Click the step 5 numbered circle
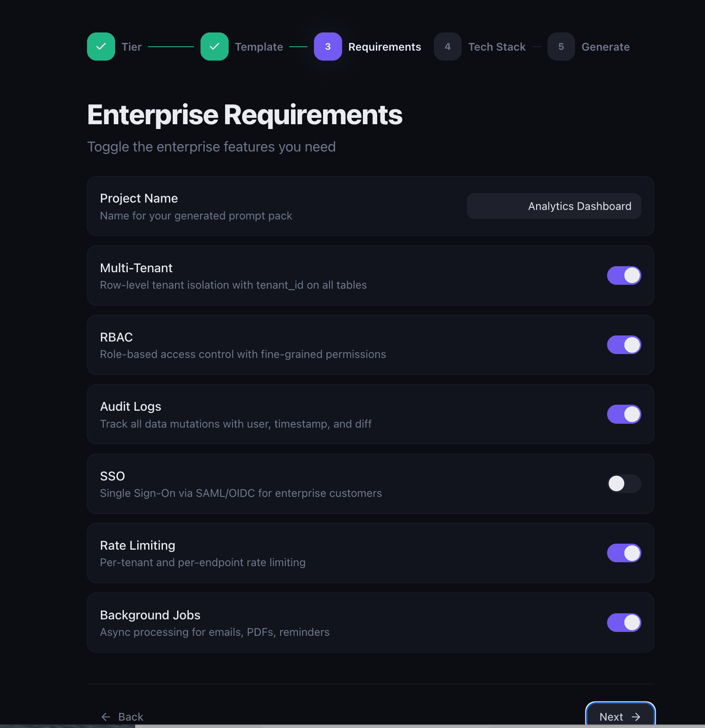Screen dimensions: 705x728 pos(561,46)
